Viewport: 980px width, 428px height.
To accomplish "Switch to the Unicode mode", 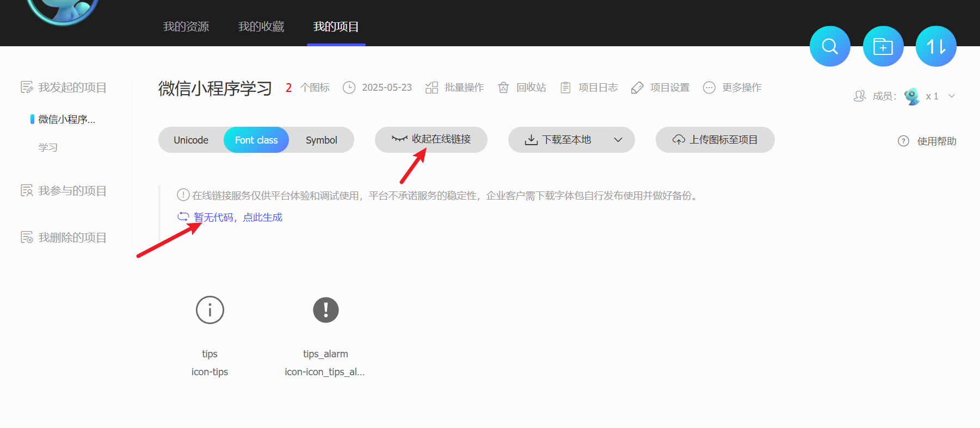I will pos(191,140).
